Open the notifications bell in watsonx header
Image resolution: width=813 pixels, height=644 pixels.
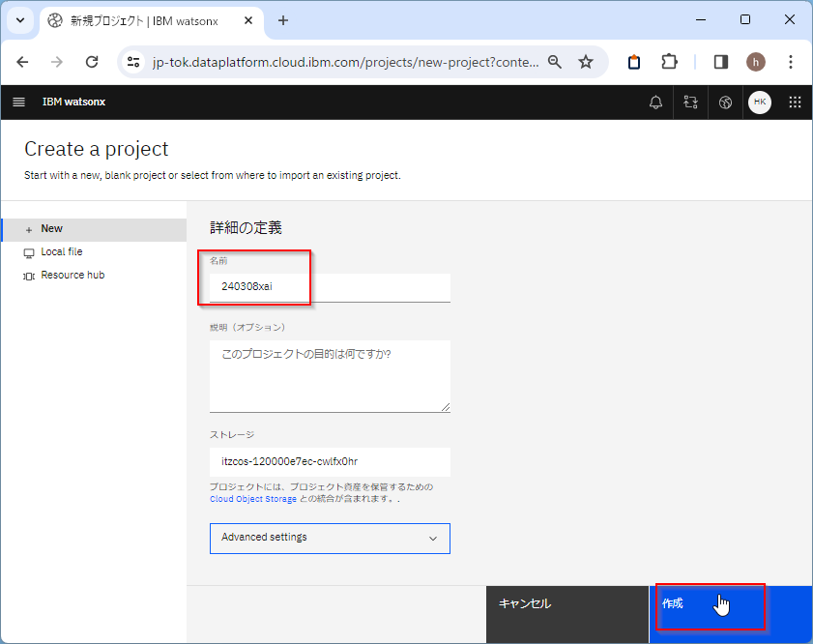[x=655, y=102]
